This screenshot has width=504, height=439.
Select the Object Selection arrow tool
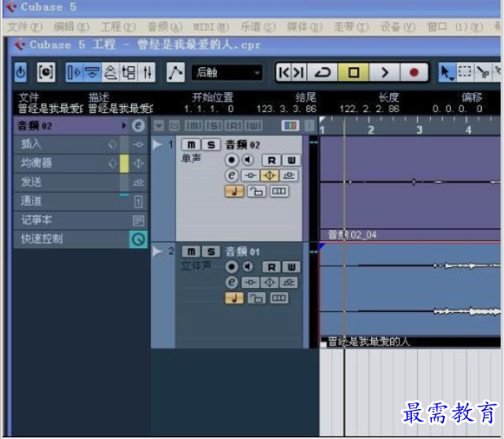447,72
